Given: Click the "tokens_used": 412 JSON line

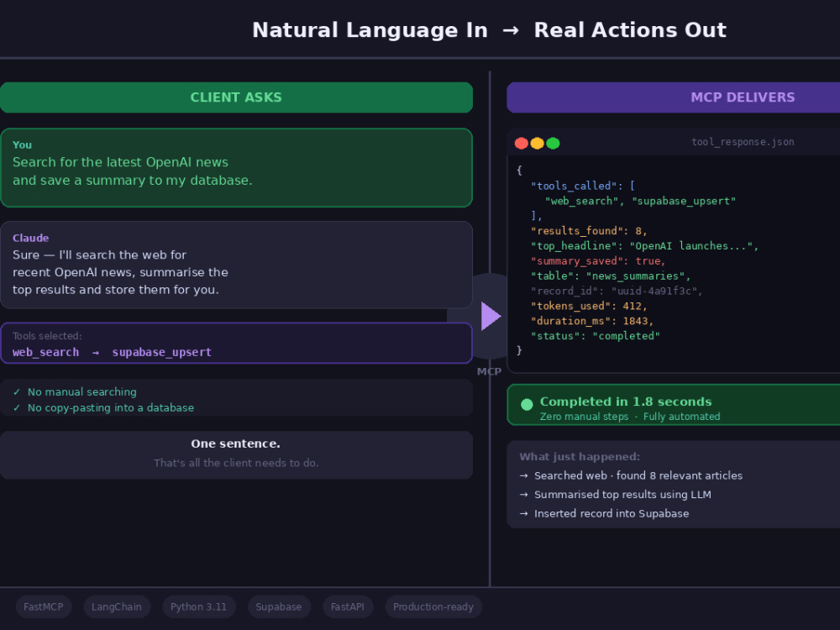Looking at the screenshot, I should [589, 306].
